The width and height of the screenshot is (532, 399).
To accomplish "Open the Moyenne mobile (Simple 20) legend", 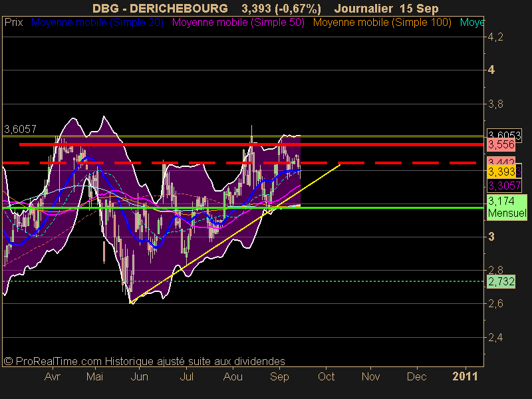I will [x=97, y=23].
